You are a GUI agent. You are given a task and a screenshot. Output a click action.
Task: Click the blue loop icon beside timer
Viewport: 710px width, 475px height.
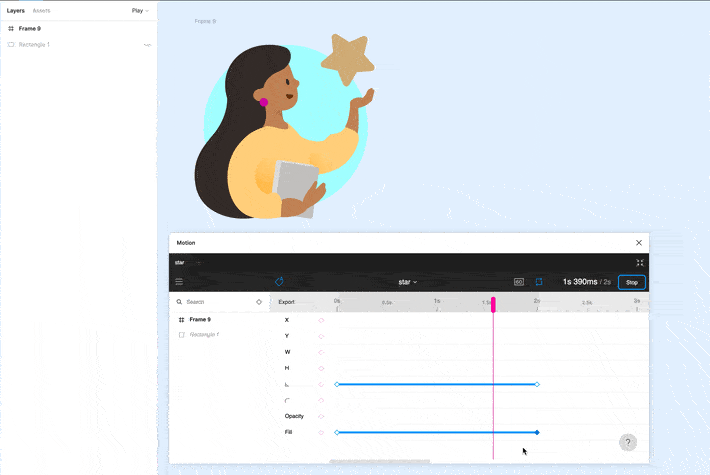(x=539, y=282)
